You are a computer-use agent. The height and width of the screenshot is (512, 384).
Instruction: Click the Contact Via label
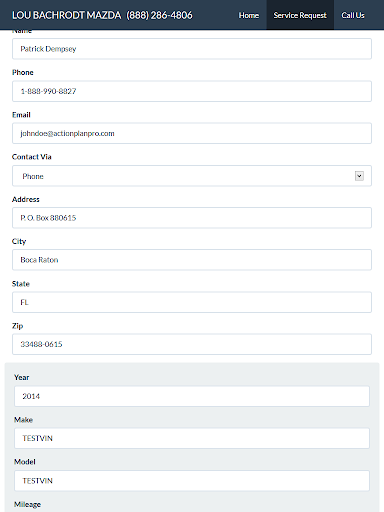[x=32, y=157]
